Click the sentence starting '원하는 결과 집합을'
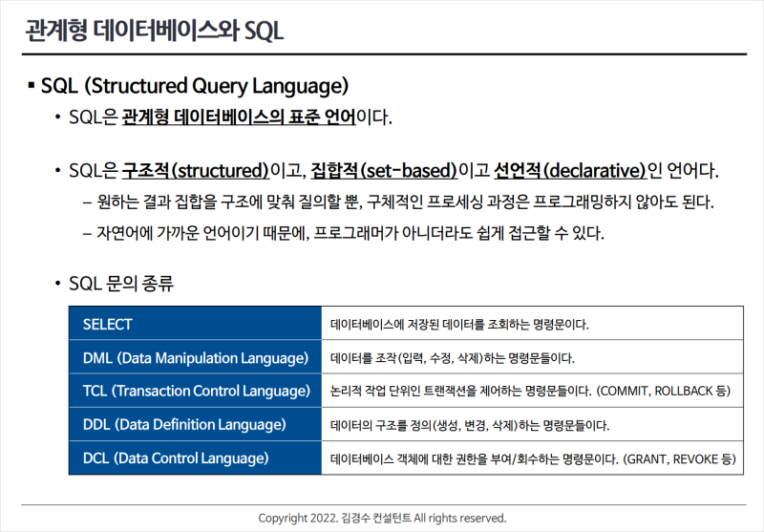The height and width of the screenshot is (532, 764). tap(405, 202)
